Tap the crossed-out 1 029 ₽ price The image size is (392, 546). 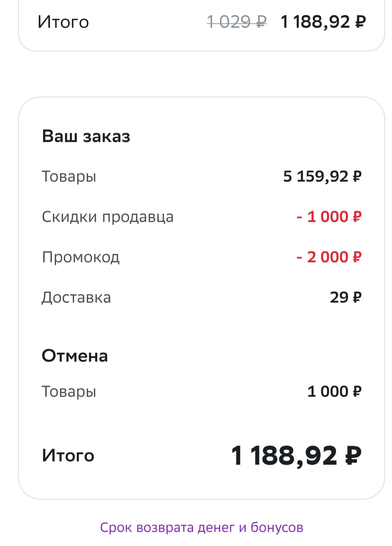pyautogui.click(x=237, y=22)
